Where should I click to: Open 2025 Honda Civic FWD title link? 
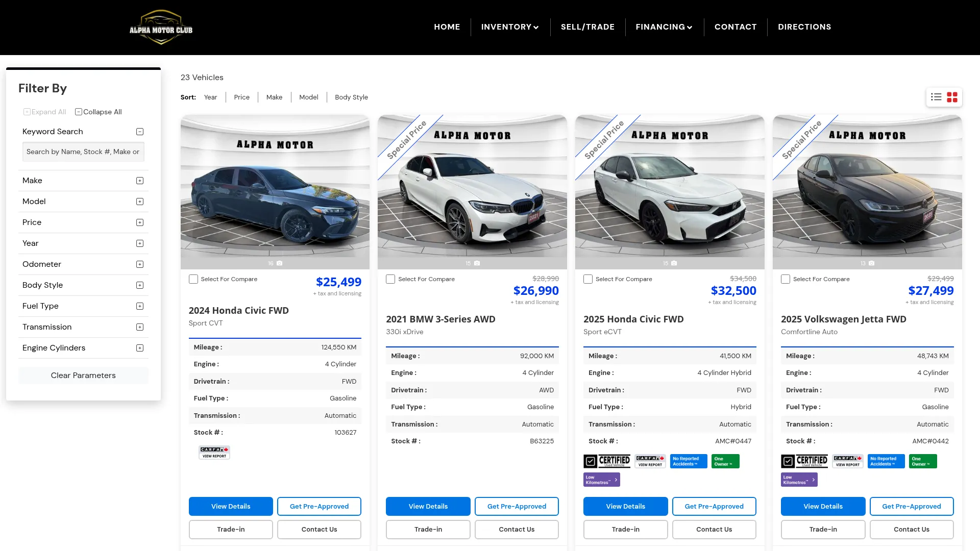[x=633, y=319]
